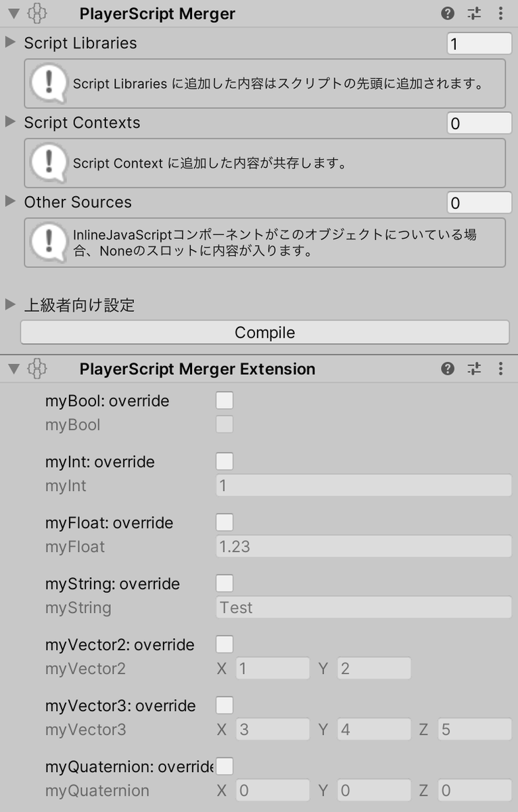Click the myFloat value field
Screen dimensions: 518x812
click(x=364, y=547)
